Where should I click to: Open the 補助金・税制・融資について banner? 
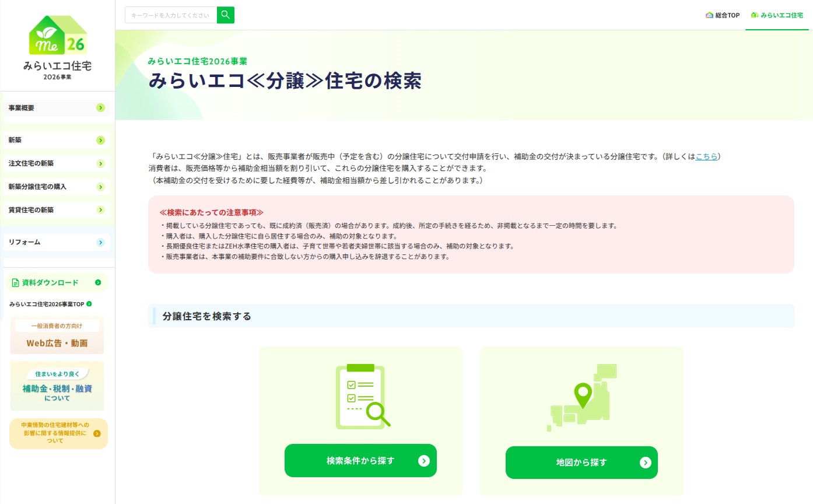[57, 386]
